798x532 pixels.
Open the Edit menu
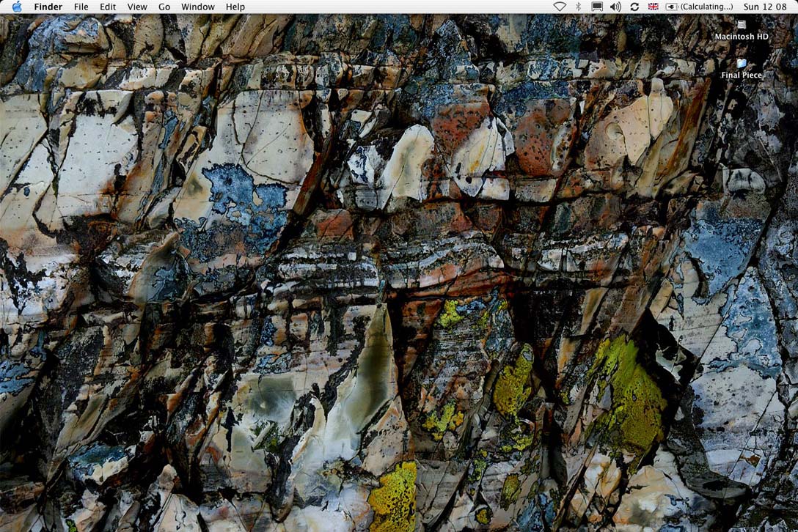point(108,7)
